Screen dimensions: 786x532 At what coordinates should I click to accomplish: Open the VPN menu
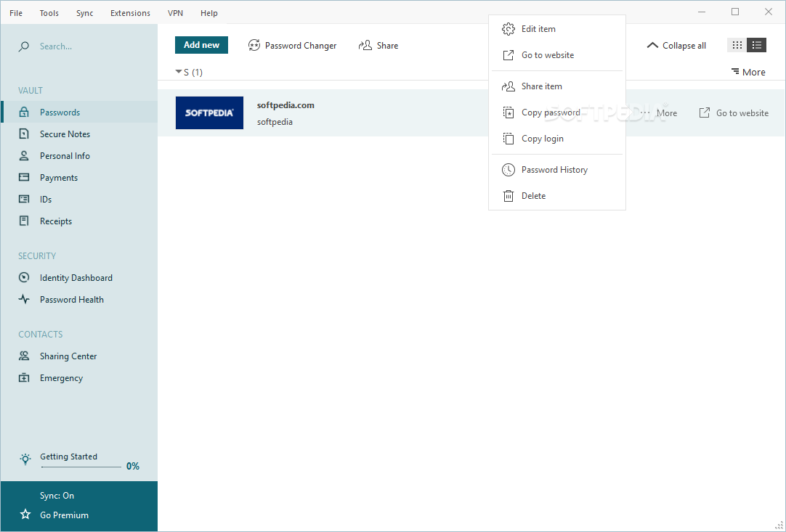click(176, 13)
